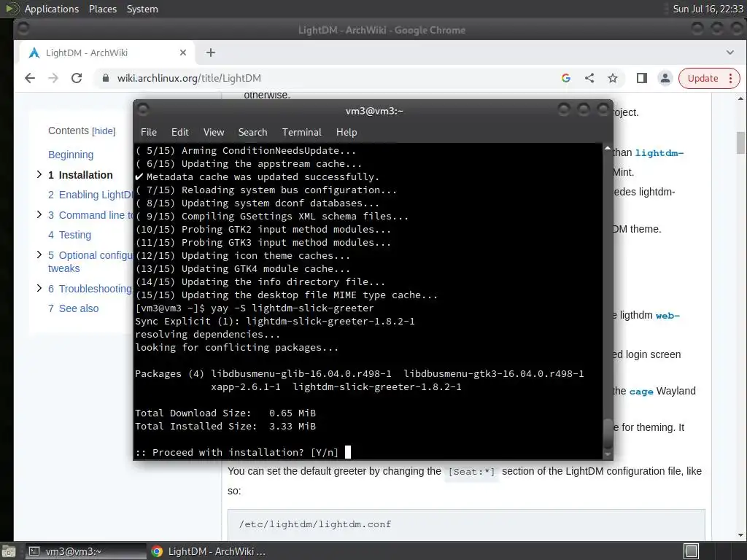Open the System menu in top panel

point(142,9)
